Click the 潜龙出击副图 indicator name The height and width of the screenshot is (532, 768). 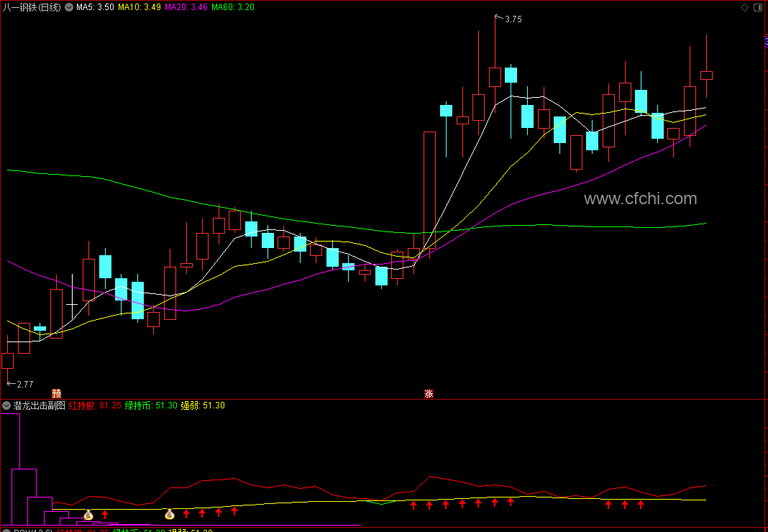[39, 405]
